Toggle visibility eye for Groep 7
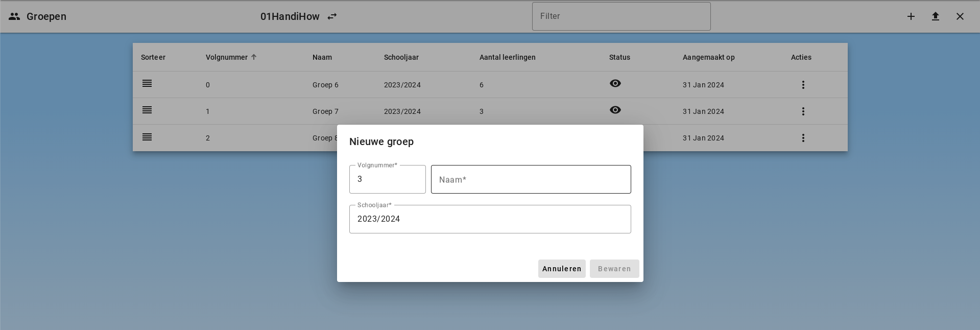The width and height of the screenshot is (980, 330). pos(615,110)
